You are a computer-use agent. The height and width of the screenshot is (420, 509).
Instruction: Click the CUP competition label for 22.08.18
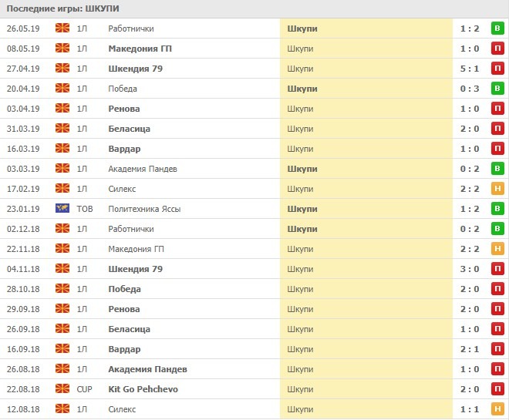click(x=84, y=389)
